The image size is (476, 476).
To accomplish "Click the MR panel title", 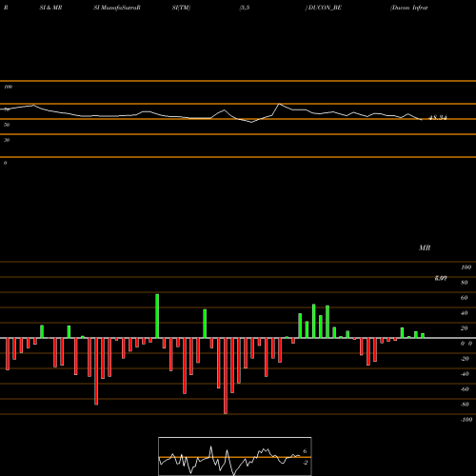I will pyautogui.click(x=425, y=248).
